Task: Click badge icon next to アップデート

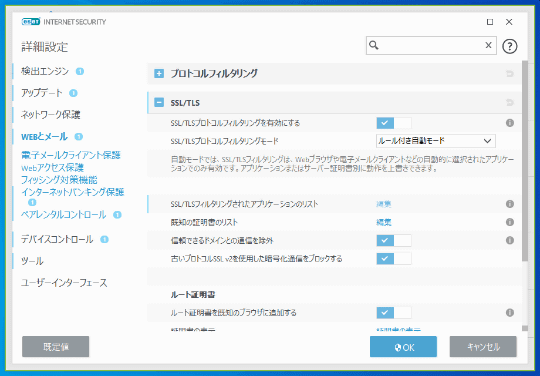Action: point(73,93)
